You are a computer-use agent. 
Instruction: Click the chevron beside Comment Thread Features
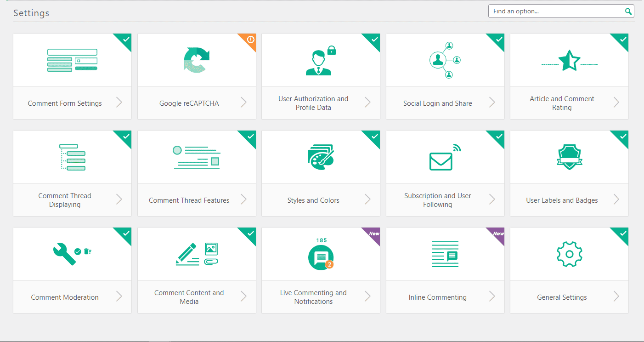(x=243, y=199)
